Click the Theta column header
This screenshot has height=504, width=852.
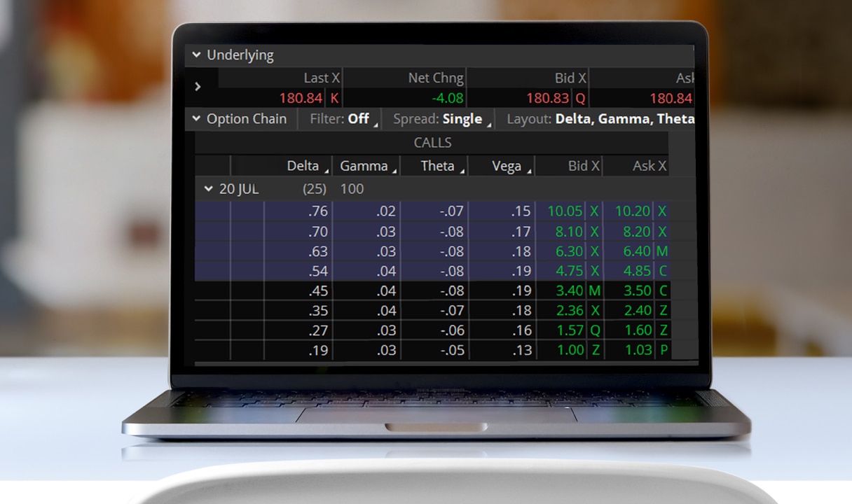click(x=437, y=166)
